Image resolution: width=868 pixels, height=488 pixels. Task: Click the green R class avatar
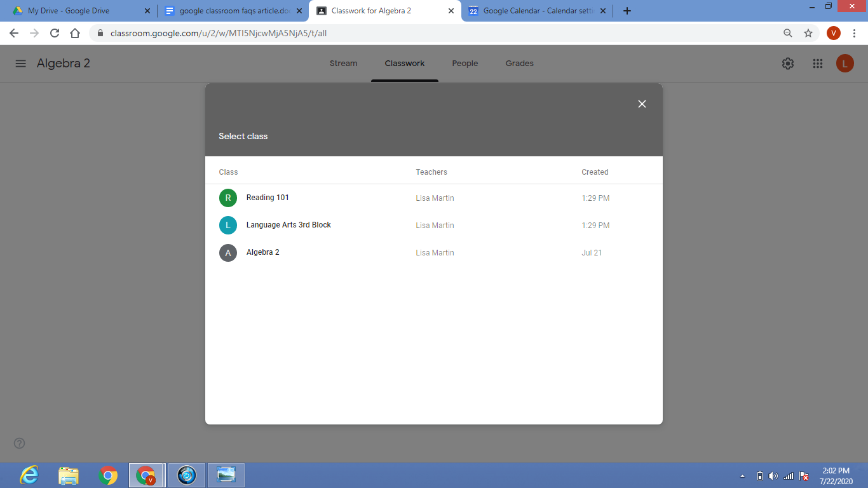click(x=228, y=198)
